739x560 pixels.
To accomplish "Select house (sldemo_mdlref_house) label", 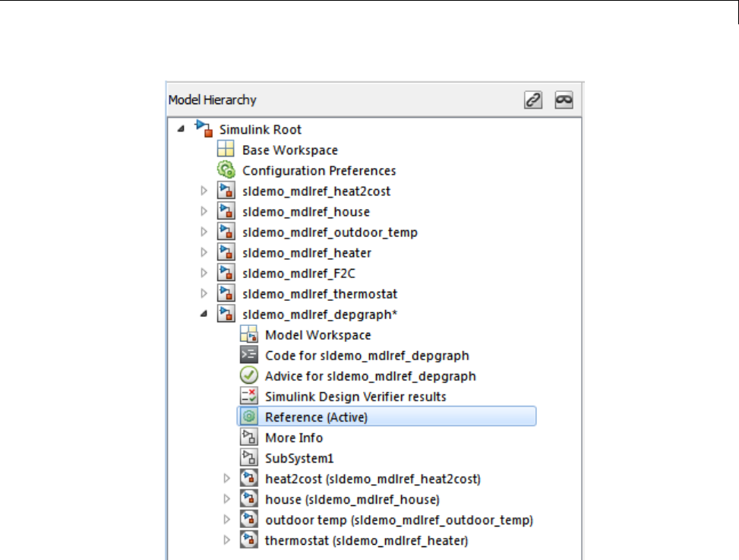I will click(x=352, y=500).
